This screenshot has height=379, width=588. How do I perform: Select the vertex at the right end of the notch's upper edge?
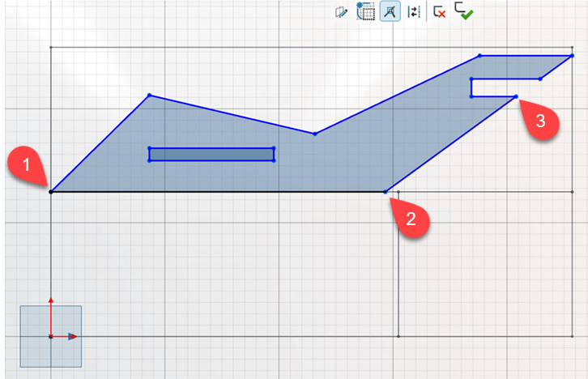point(540,79)
